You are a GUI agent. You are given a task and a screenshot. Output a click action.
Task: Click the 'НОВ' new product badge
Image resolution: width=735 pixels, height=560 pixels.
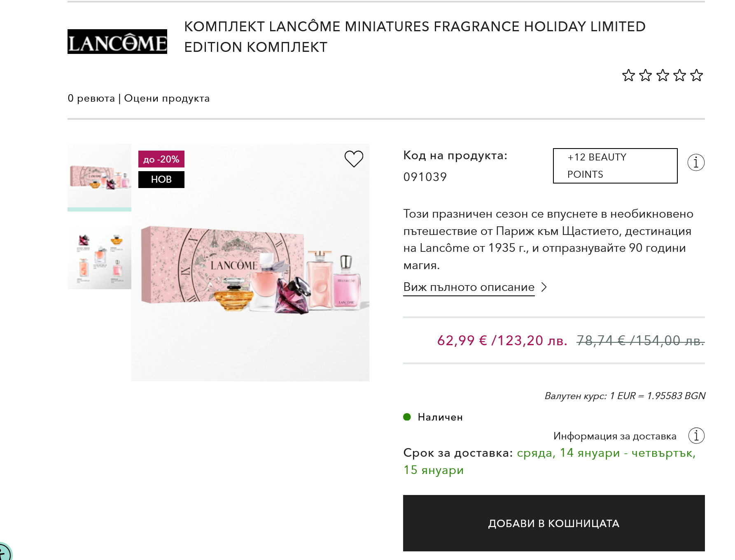[161, 179]
